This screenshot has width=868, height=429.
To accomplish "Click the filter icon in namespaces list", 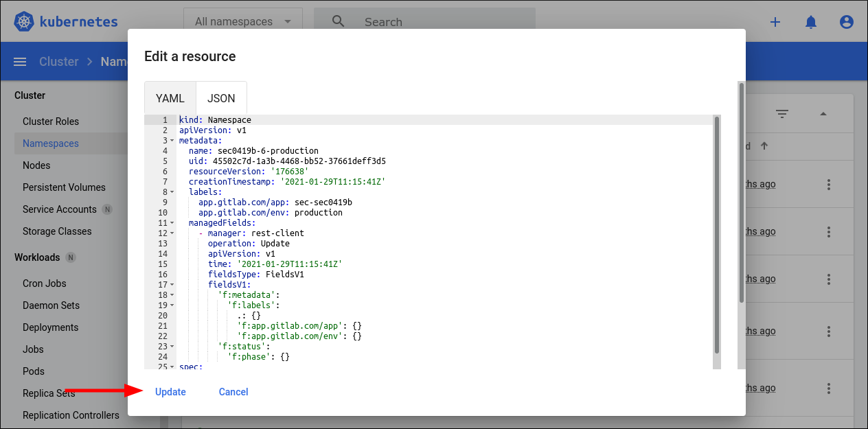I will 782,114.
